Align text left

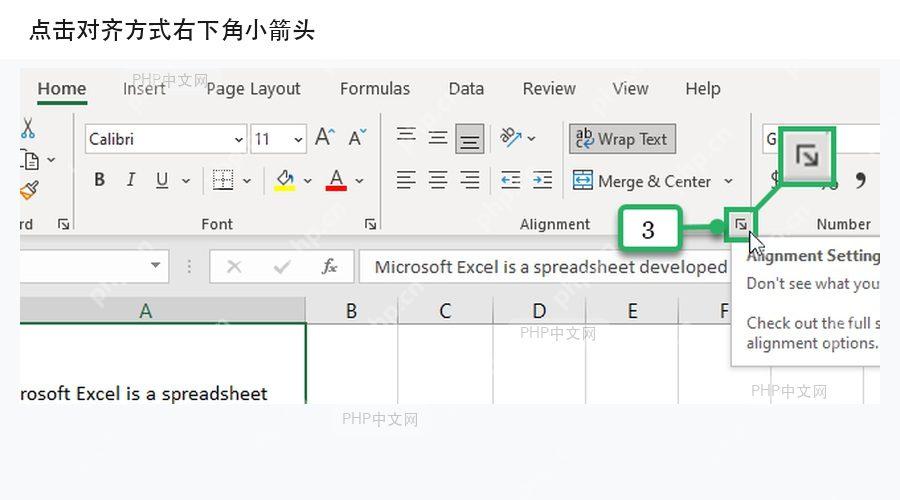tap(406, 180)
